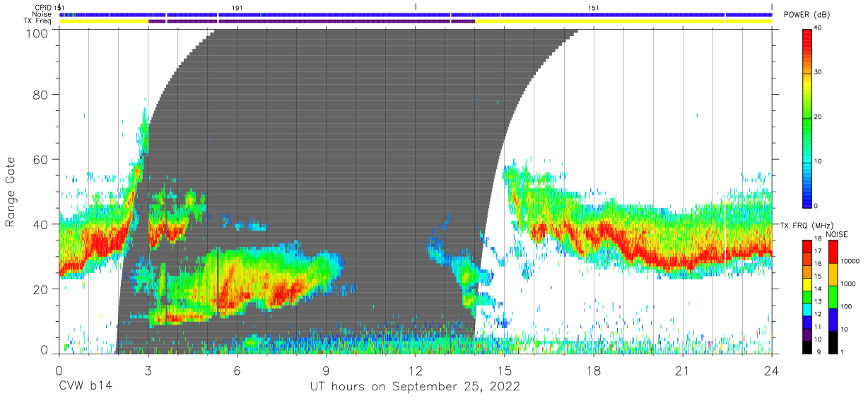The height and width of the screenshot is (401, 868).
Task: Click the 40 tick on the Range Gate axis
Action: pos(42,224)
